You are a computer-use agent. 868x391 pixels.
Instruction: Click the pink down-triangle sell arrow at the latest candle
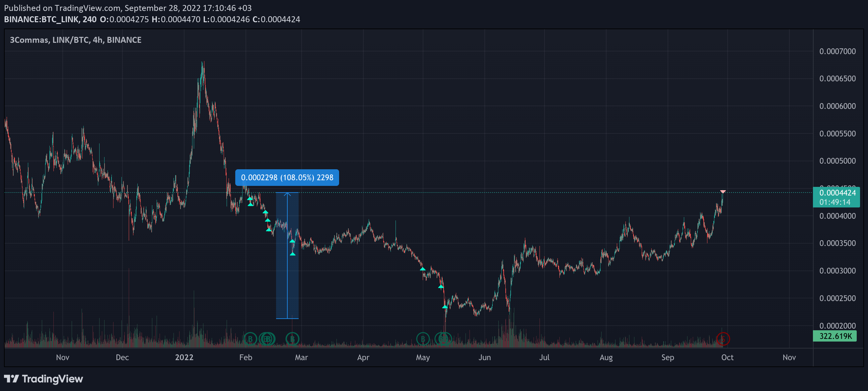point(723,192)
